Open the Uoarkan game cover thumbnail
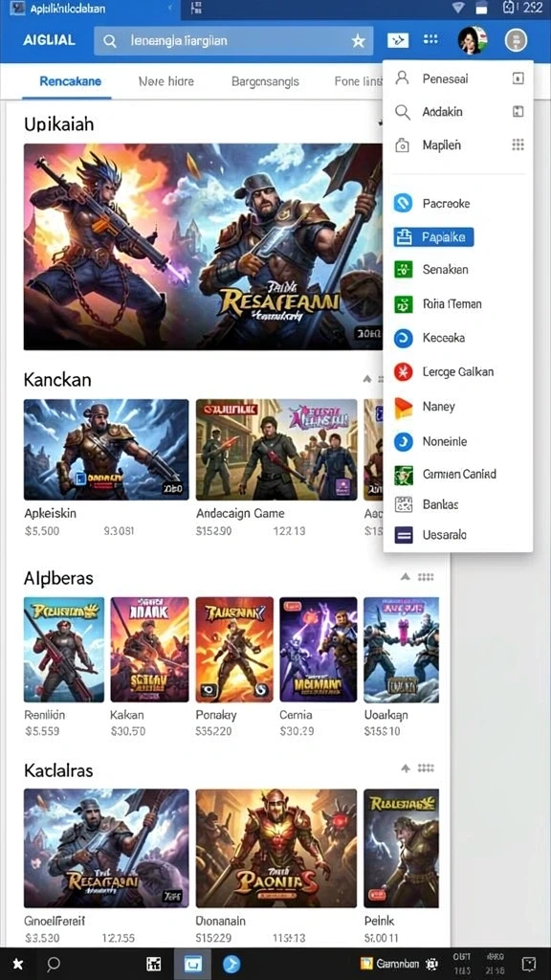The image size is (551, 980). coord(402,650)
